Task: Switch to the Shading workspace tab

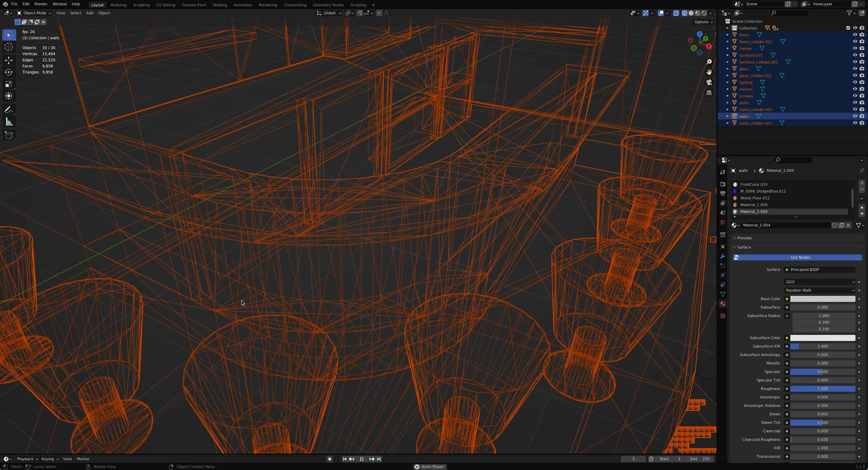Action: click(220, 5)
